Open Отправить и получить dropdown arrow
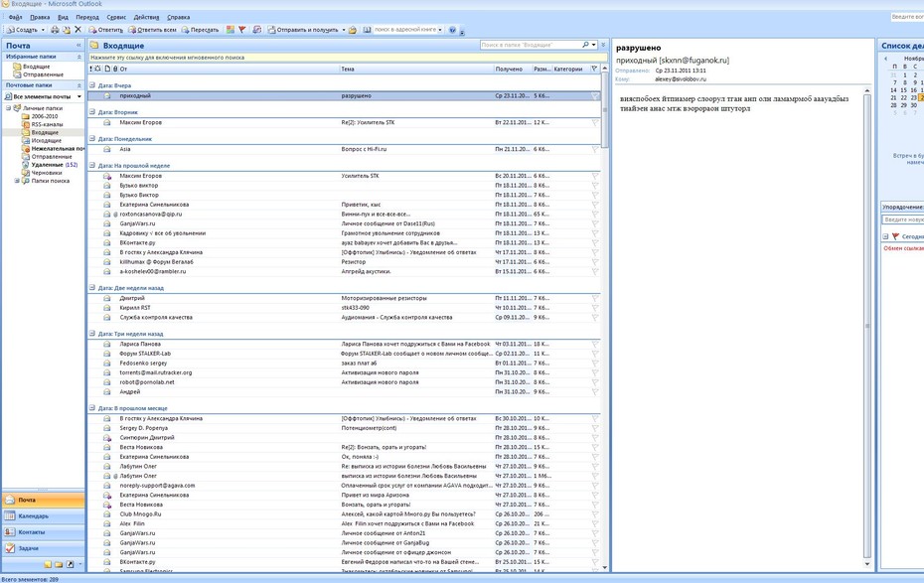The height and width of the screenshot is (583, 924). pyautogui.click(x=344, y=30)
